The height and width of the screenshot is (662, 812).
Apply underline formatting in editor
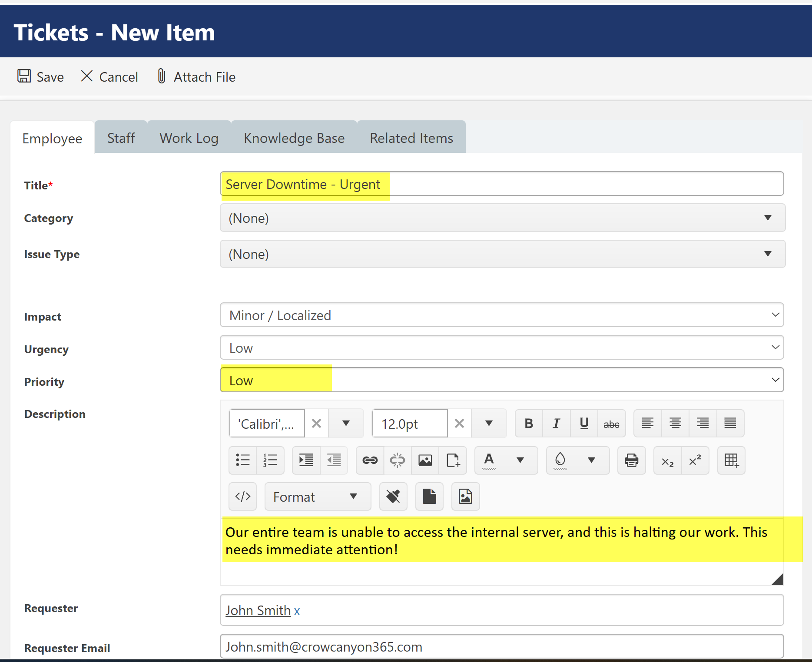pyautogui.click(x=584, y=424)
